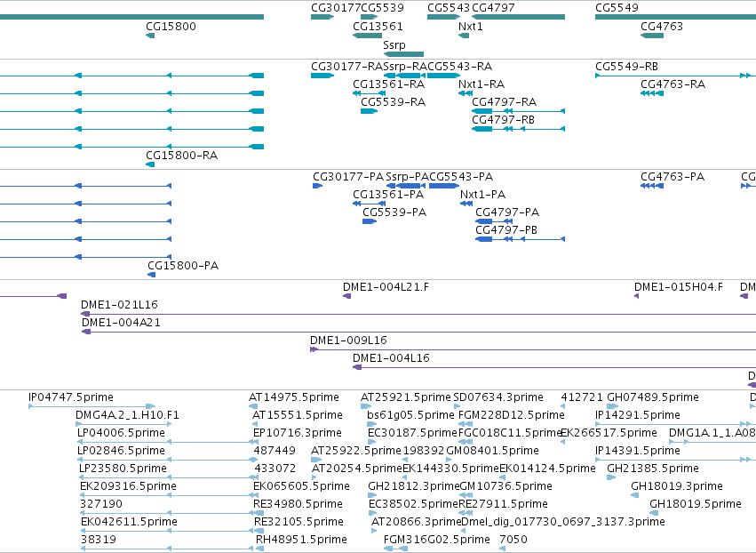Viewport: 756px width, 553px height.
Task: Click the 487449 EST label
Action: (275, 451)
